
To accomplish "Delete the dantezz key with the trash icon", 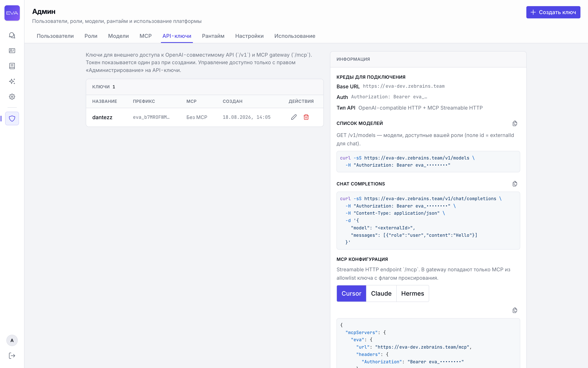I will (306, 117).
